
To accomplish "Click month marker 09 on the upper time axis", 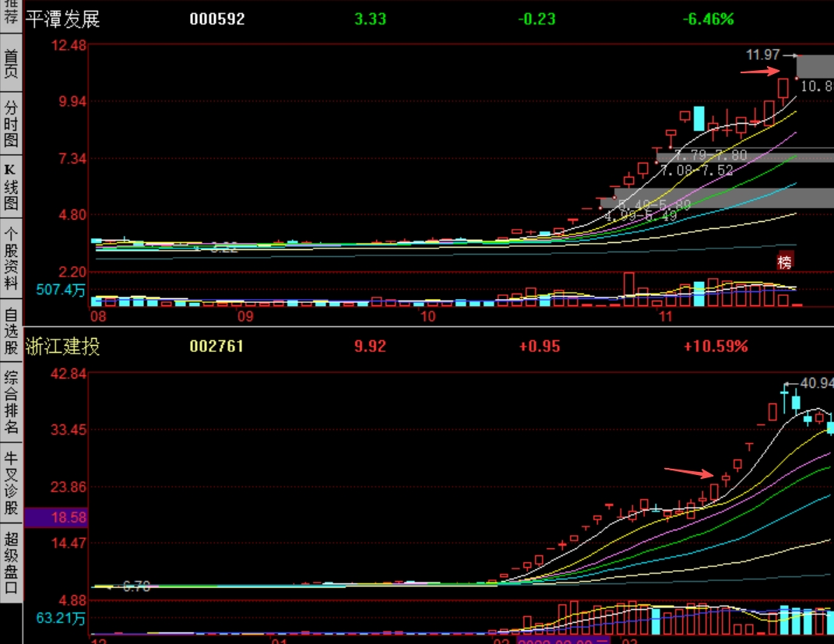I will click(245, 316).
